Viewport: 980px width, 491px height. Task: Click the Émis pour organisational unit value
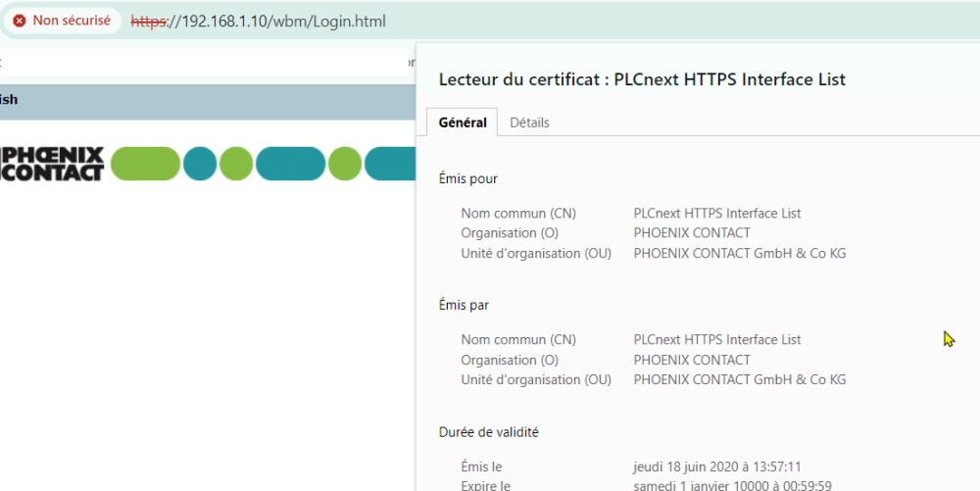click(739, 253)
